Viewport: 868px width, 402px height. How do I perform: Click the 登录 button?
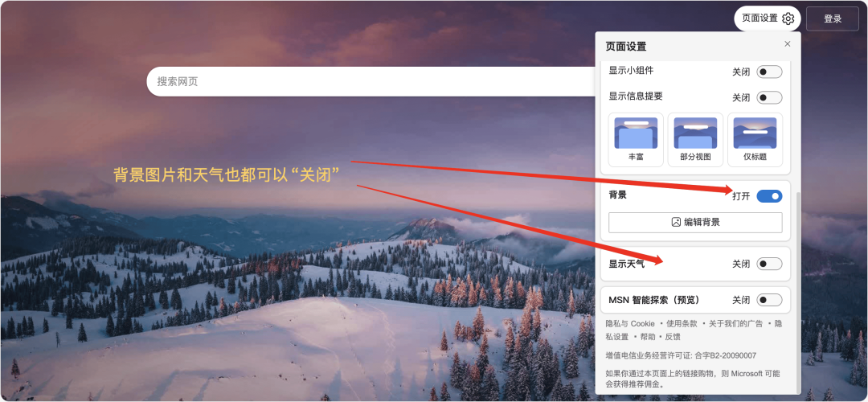tap(833, 18)
